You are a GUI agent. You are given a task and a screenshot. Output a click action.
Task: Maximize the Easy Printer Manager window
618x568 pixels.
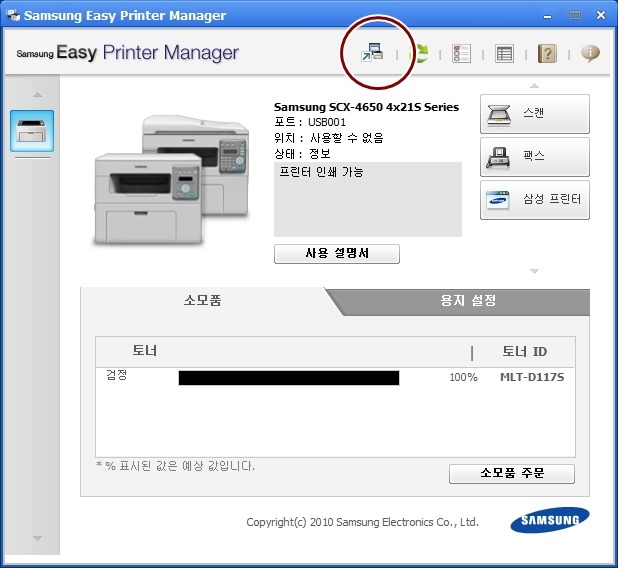(x=575, y=15)
